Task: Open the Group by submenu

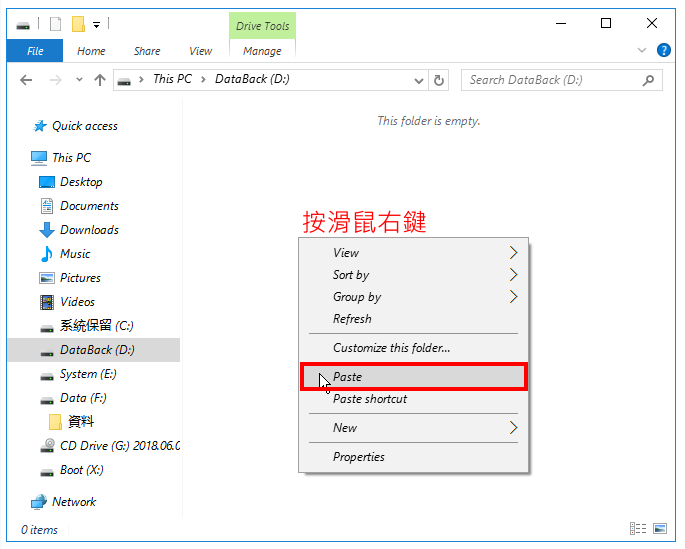Action: tap(413, 297)
